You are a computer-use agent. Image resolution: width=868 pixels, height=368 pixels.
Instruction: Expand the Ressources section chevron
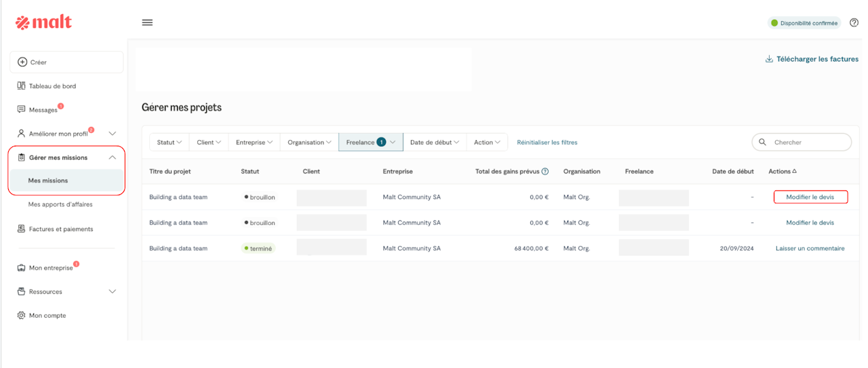coord(113,291)
